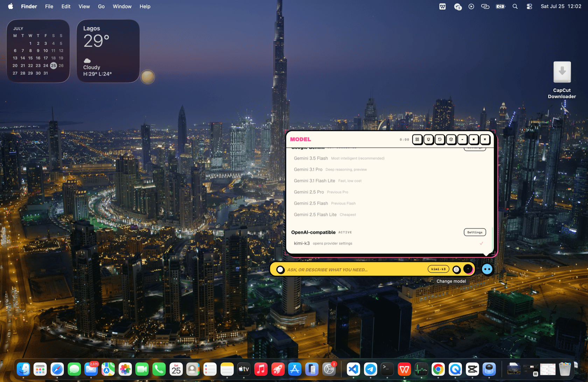588x382 pixels.
Task: Select Gemini 3.5 Flash model
Action: [x=388, y=158]
